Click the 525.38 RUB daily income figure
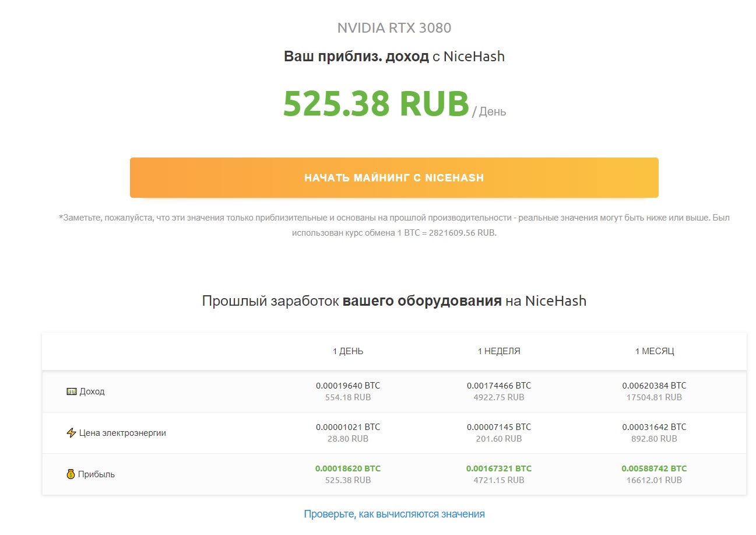 (x=376, y=103)
